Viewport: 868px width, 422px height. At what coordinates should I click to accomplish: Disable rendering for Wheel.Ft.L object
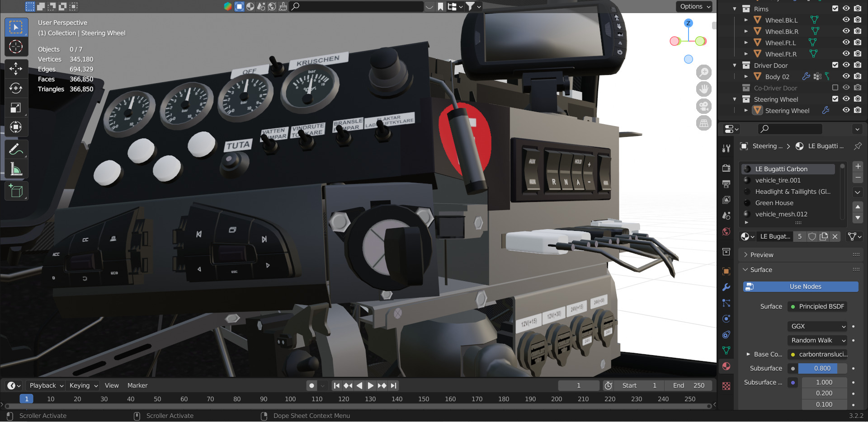[858, 42]
